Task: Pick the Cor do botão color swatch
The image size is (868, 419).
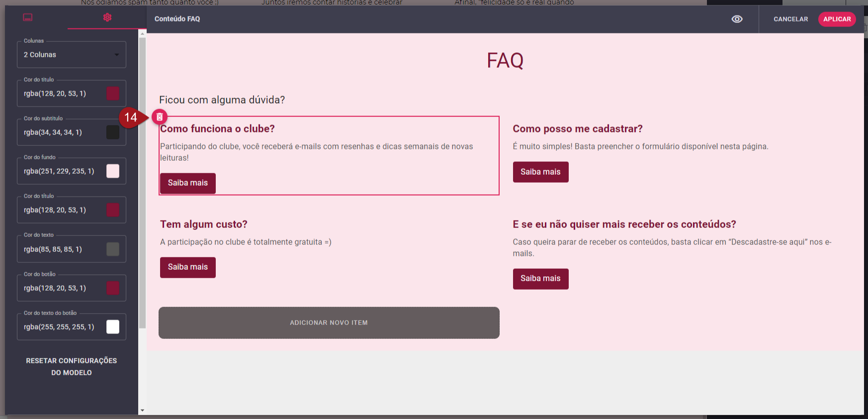Action: click(113, 288)
